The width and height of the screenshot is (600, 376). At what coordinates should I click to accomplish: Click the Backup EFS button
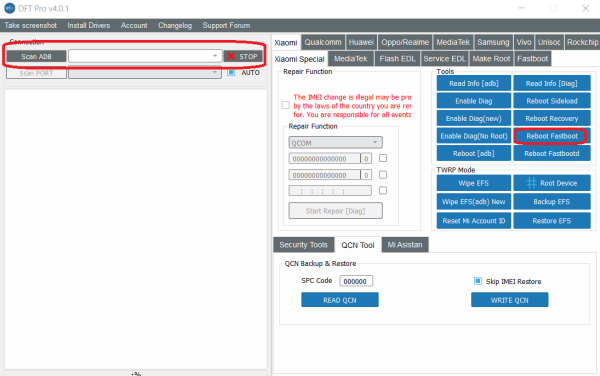coord(552,202)
